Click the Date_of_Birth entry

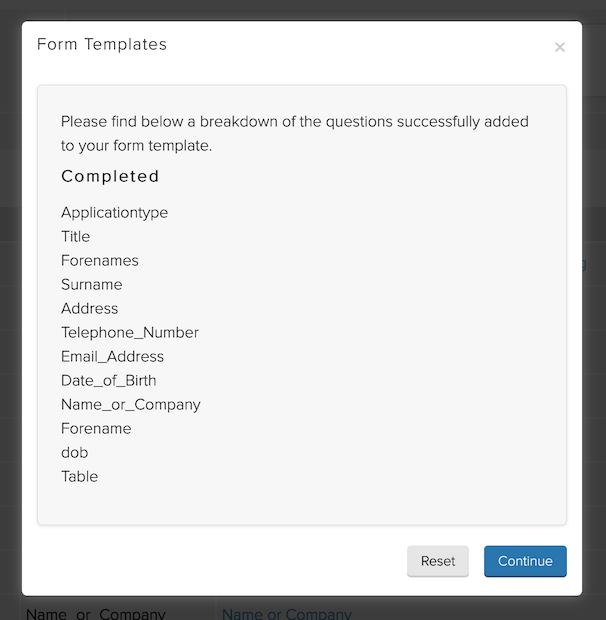[108, 380]
